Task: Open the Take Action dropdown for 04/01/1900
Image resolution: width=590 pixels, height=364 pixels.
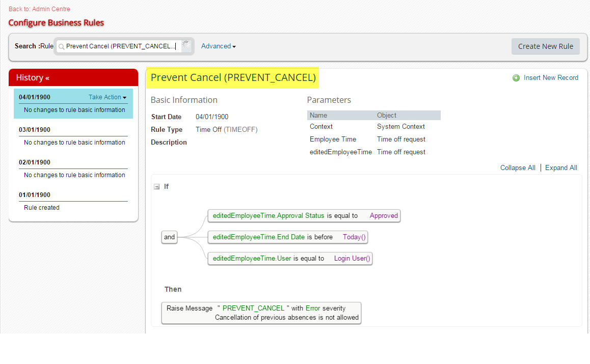Action: pos(107,97)
